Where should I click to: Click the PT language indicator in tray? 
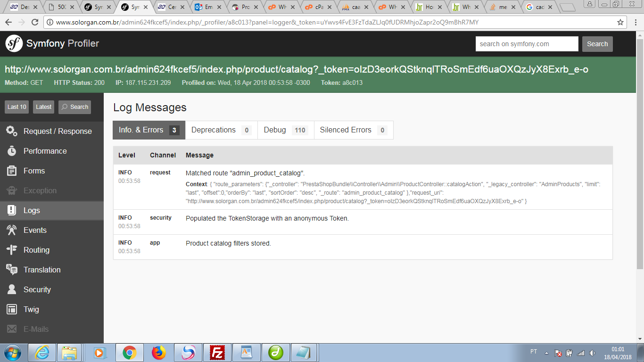click(534, 352)
